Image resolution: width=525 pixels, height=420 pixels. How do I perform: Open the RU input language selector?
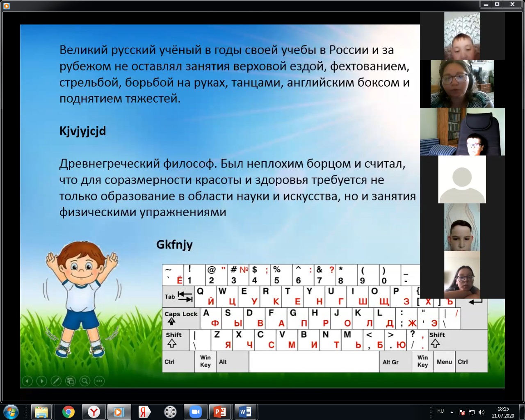(x=441, y=411)
